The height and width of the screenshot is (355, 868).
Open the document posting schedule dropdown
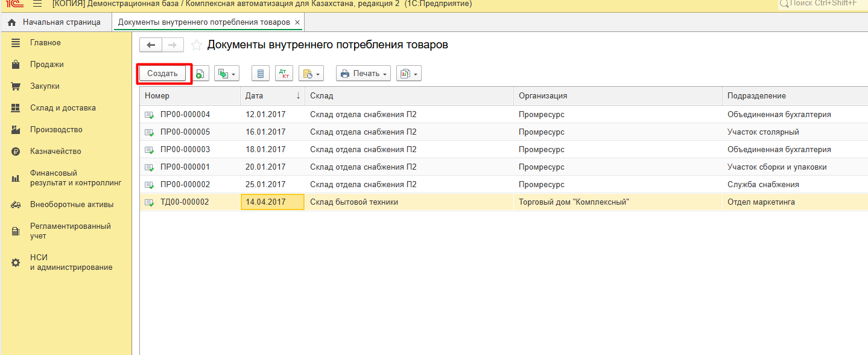pyautogui.click(x=311, y=74)
